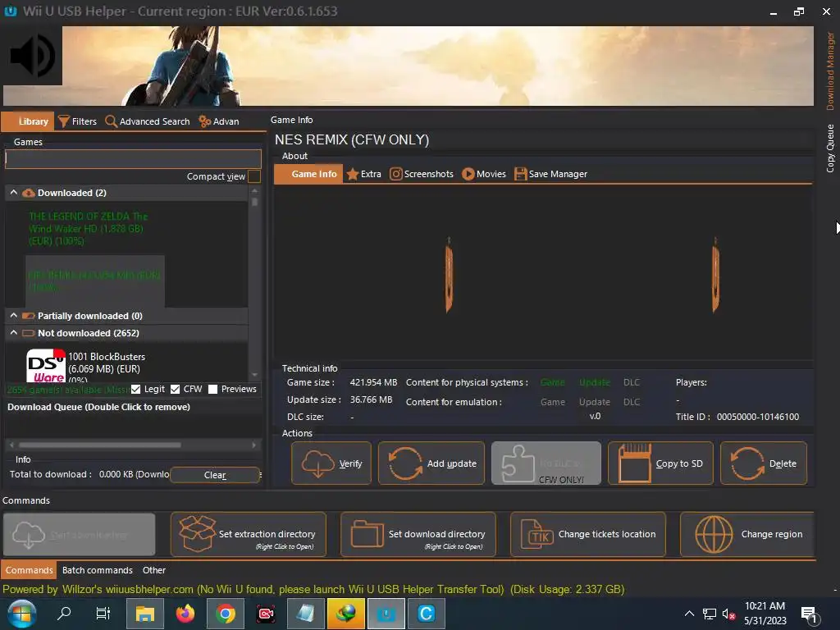Click Change tickets location button

[x=587, y=535]
